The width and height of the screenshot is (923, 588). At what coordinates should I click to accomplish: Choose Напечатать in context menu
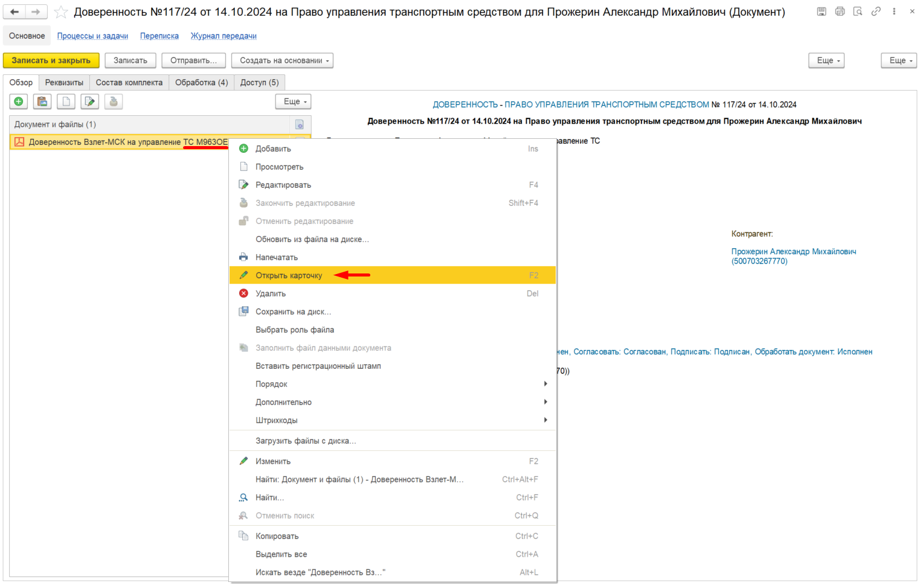(393, 257)
